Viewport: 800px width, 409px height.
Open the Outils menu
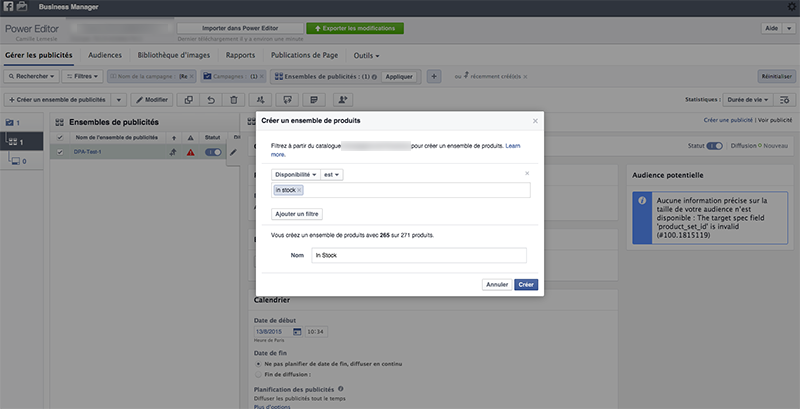click(366, 55)
